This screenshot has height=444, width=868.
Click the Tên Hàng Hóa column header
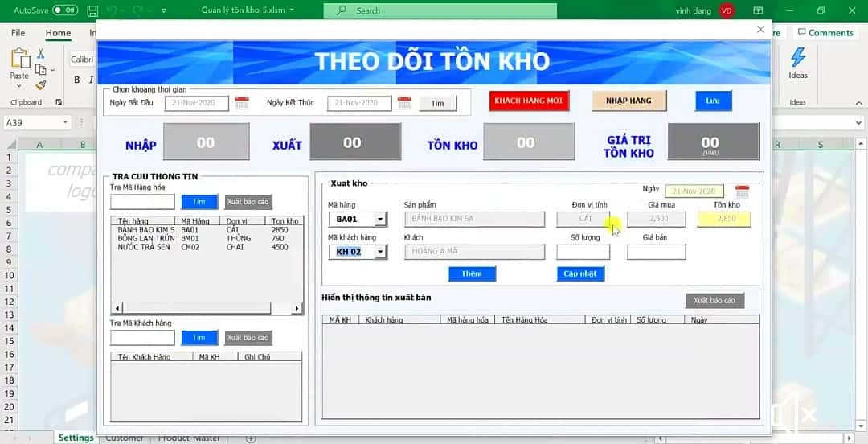click(x=540, y=320)
